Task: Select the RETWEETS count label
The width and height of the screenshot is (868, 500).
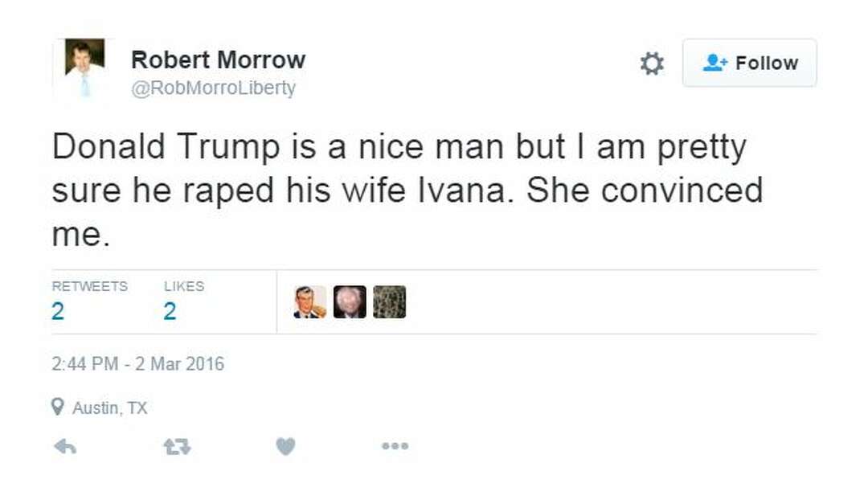Action: point(90,285)
